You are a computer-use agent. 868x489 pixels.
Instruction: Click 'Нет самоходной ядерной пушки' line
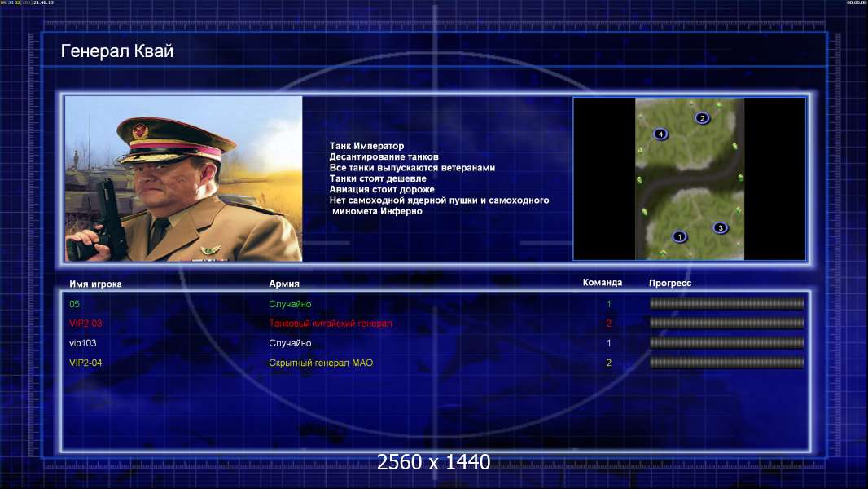click(439, 200)
